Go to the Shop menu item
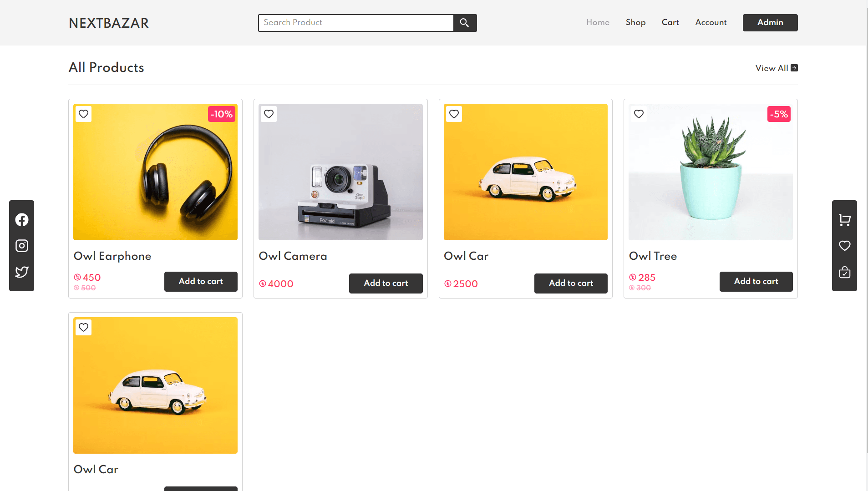Viewport: 868px width, 491px height. tap(635, 22)
